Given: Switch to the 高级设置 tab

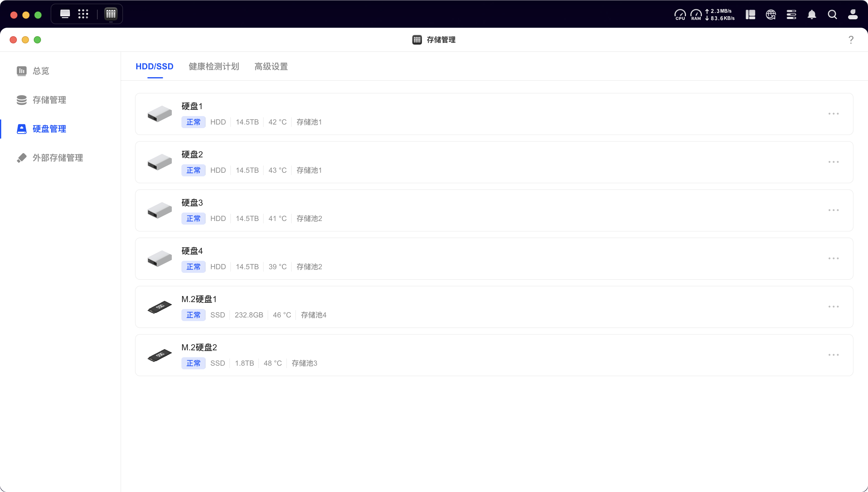Looking at the screenshot, I should tap(271, 67).
